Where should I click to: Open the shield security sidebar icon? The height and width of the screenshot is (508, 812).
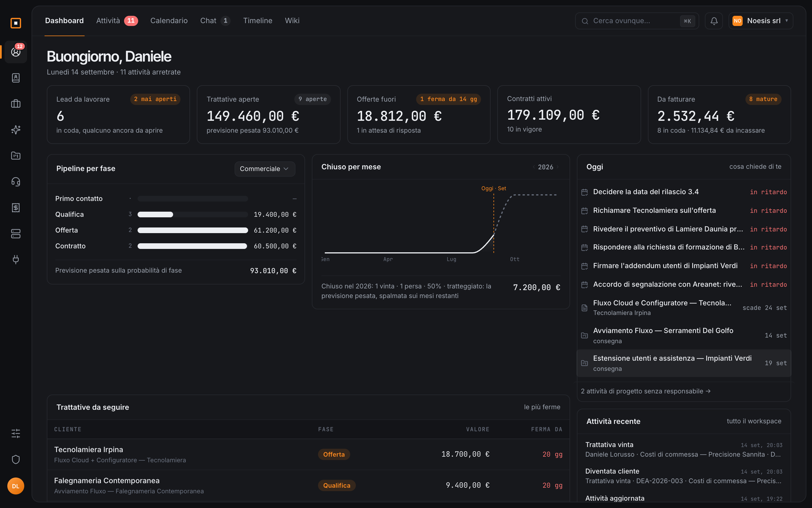click(16, 459)
